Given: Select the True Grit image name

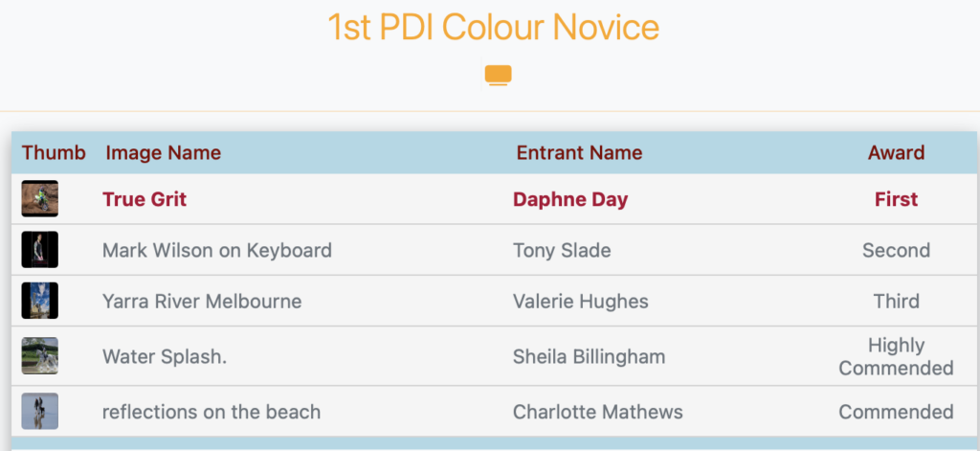Looking at the screenshot, I should pos(145,199).
